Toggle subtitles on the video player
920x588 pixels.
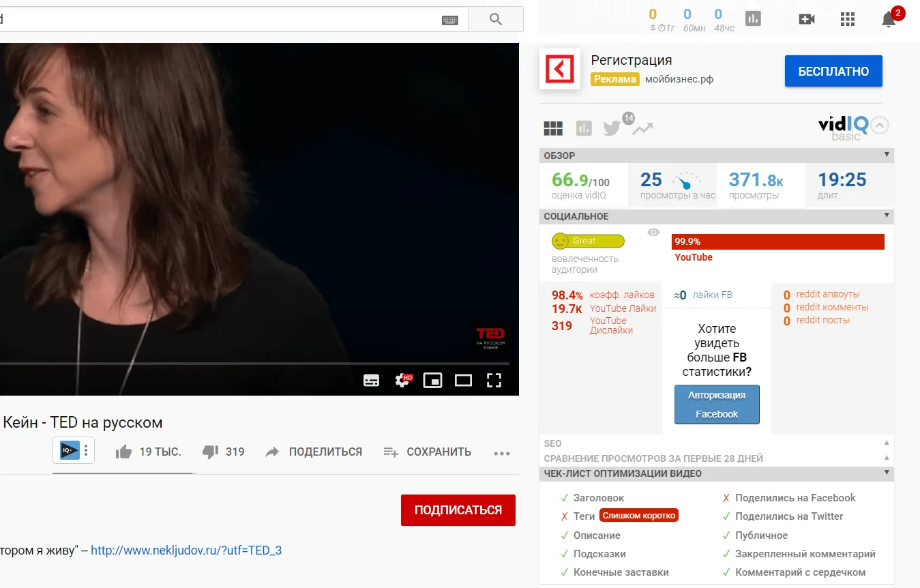point(372,380)
